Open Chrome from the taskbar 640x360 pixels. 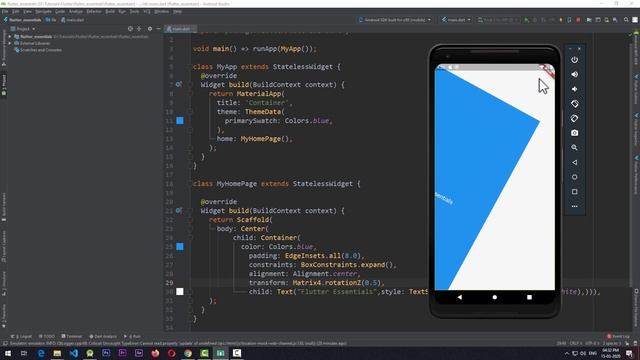point(188,353)
